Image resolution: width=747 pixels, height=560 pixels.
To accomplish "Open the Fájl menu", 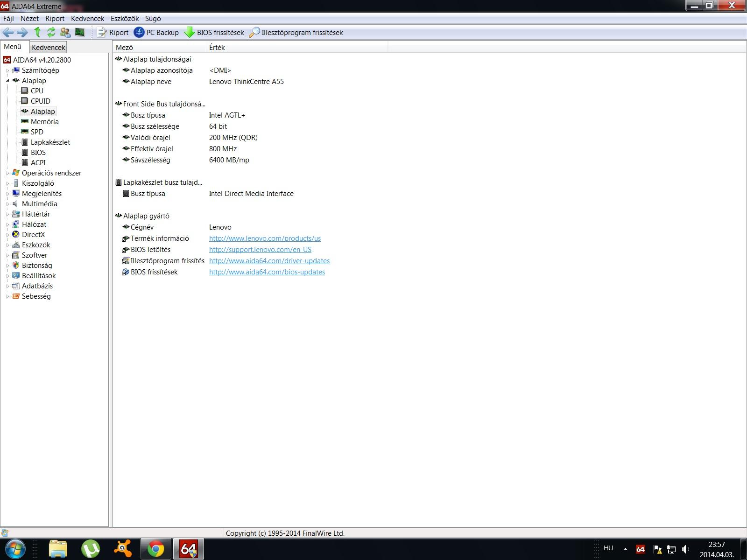I will pos(8,19).
